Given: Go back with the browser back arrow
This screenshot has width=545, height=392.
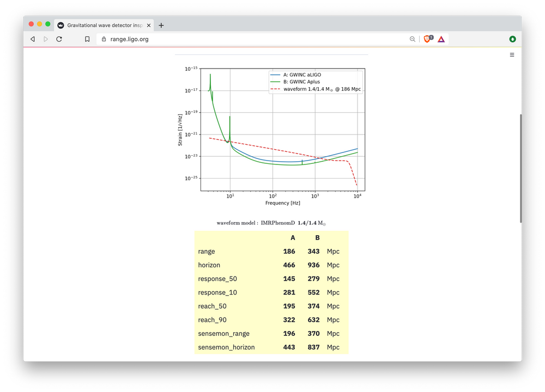Looking at the screenshot, I should coord(33,39).
